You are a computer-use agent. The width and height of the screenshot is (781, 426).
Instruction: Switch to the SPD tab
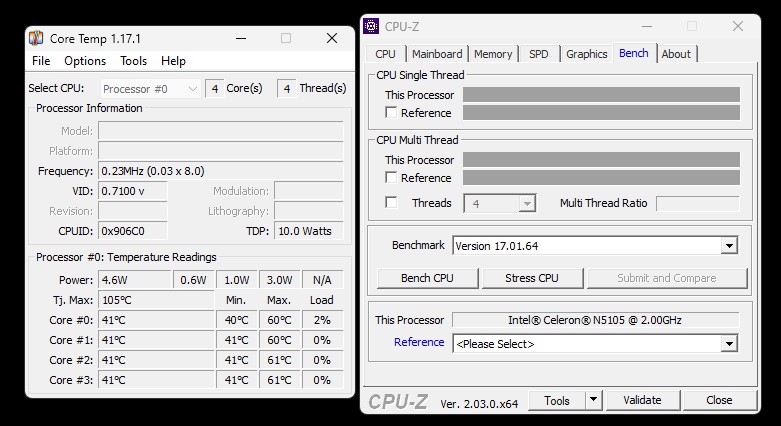538,54
